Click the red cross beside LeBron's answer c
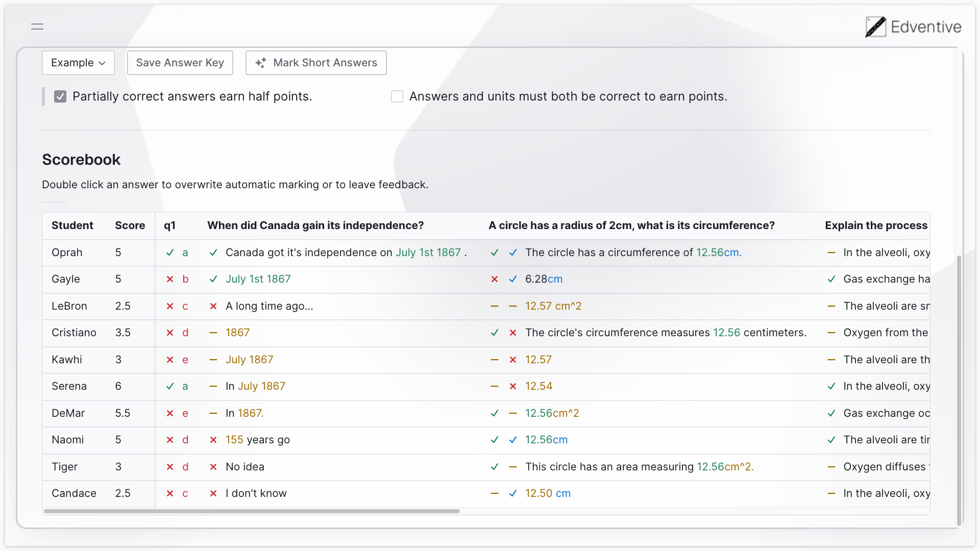This screenshot has height=551, width=980. [x=170, y=306]
